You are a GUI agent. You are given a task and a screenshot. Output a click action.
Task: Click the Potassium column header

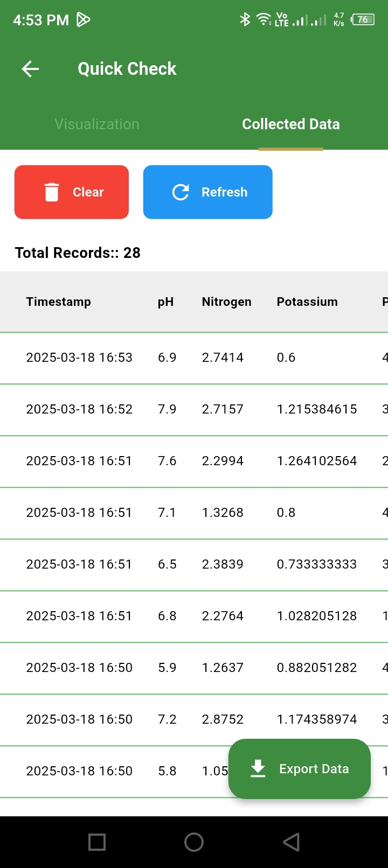[x=307, y=302]
